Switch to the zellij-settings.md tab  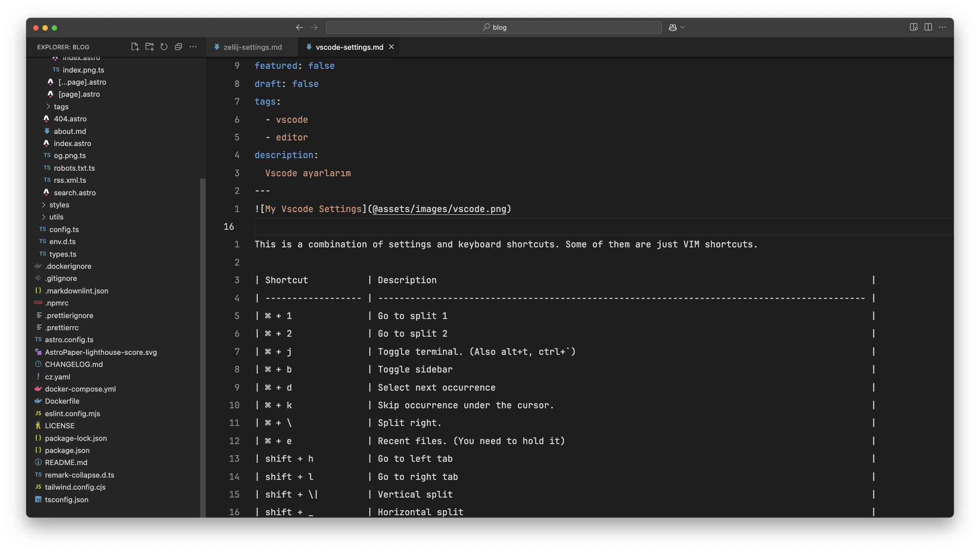click(253, 47)
